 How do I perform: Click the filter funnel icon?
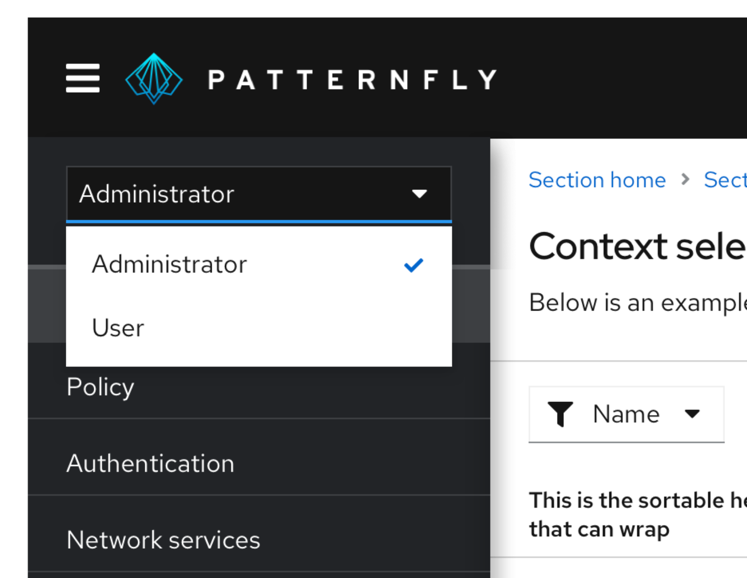coord(561,414)
